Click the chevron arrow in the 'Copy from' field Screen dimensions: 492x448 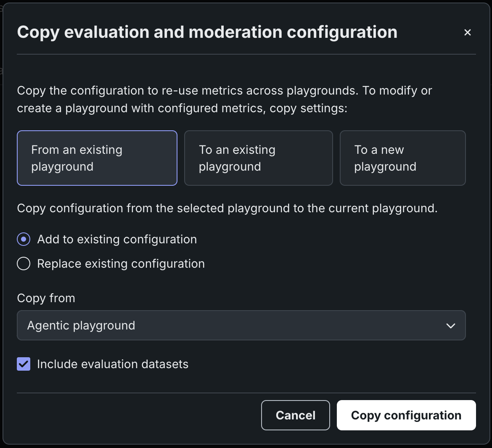[x=451, y=326]
